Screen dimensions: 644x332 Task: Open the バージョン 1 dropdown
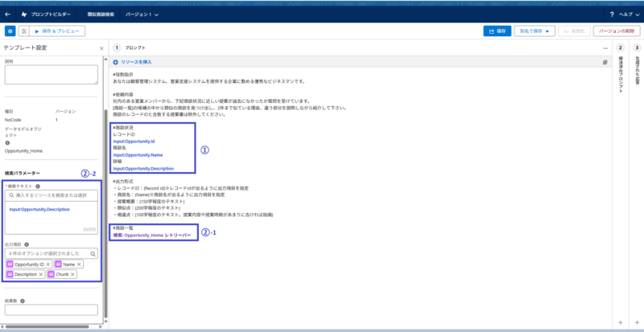pos(152,14)
